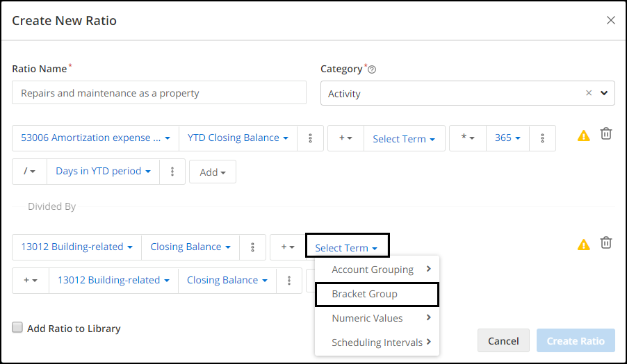Clear the Activity category selection

589,93
